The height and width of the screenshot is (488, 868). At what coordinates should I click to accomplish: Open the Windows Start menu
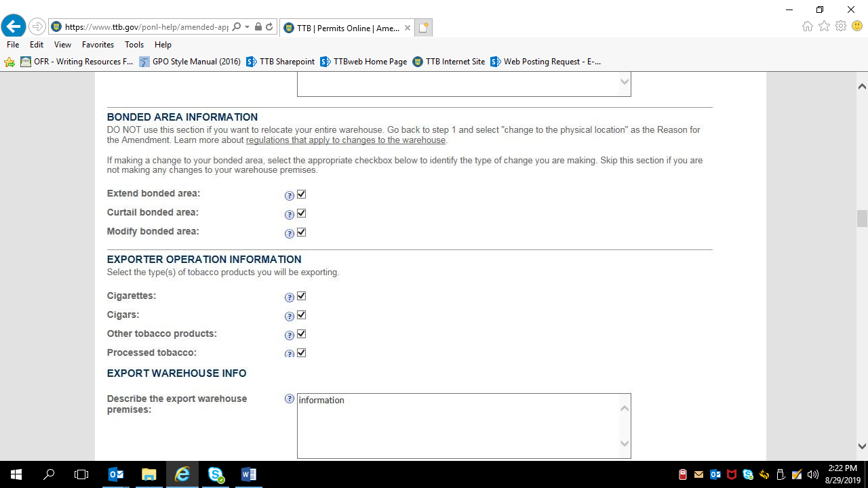click(16, 474)
